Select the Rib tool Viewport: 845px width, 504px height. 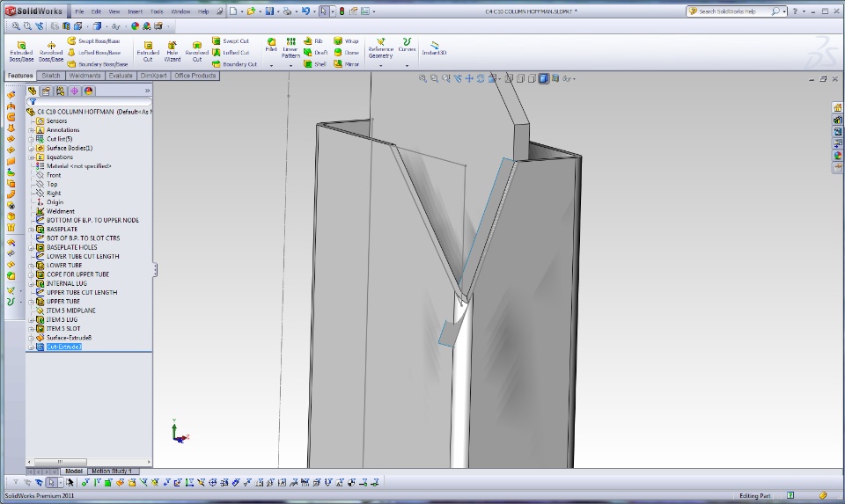point(313,41)
